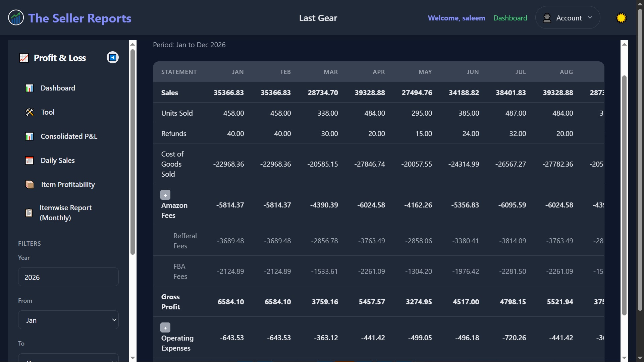Open the From month dropdown showing Jan

[x=68, y=320]
